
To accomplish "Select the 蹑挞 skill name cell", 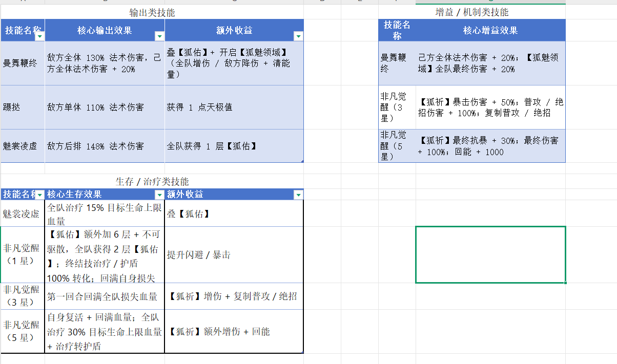I will [23, 108].
